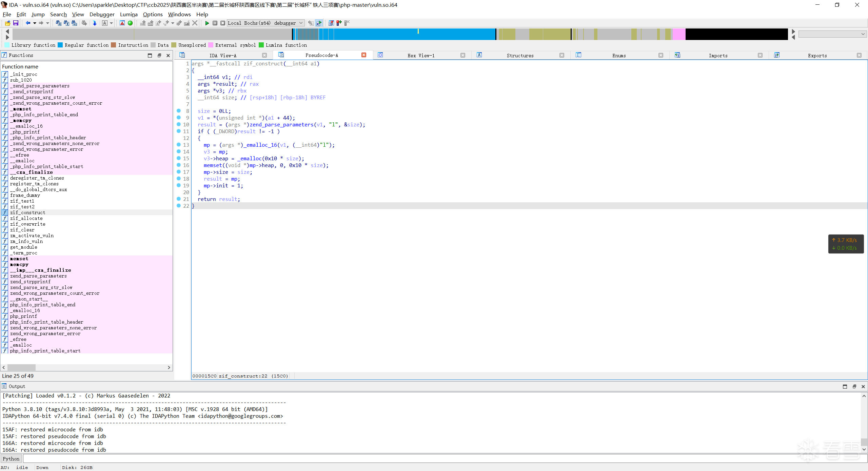This screenshot has width=868, height=471.
Task: Select zif_overwrite in the Functions list
Action: point(28,224)
